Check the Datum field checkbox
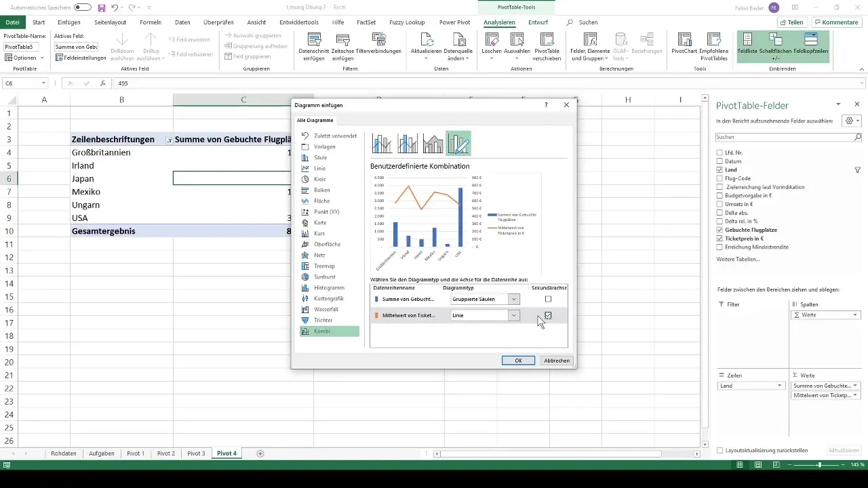868x488 pixels. pyautogui.click(x=719, y=161)
